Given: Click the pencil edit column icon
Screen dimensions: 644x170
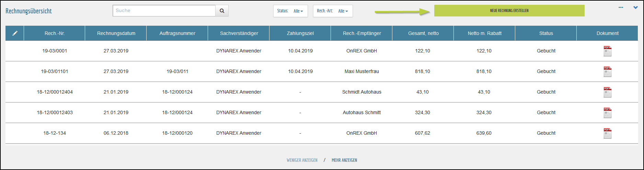Looking at the screenshot, I should point(15,33).
